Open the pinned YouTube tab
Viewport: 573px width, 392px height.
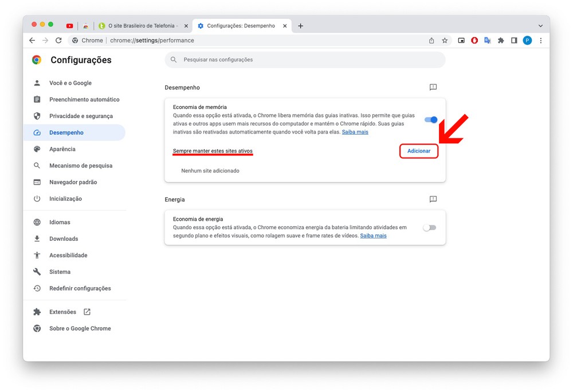[70, 26]
